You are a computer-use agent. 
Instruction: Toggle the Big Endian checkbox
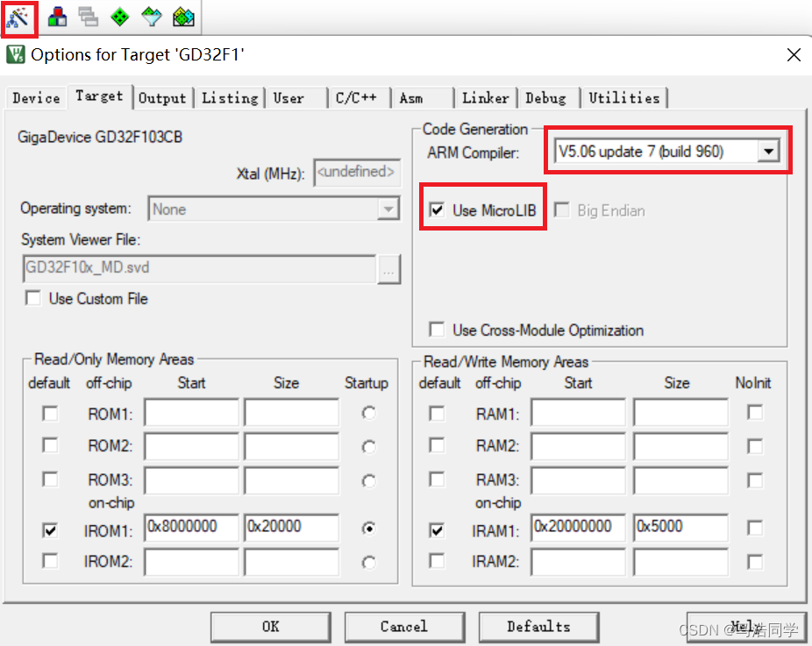(x=561, y=210)
